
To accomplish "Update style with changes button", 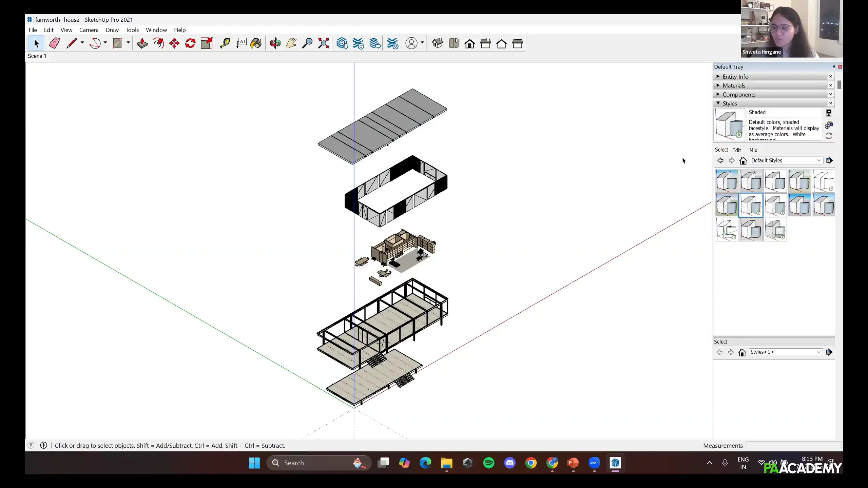I will pyautogui.click(x=829, y=136).
